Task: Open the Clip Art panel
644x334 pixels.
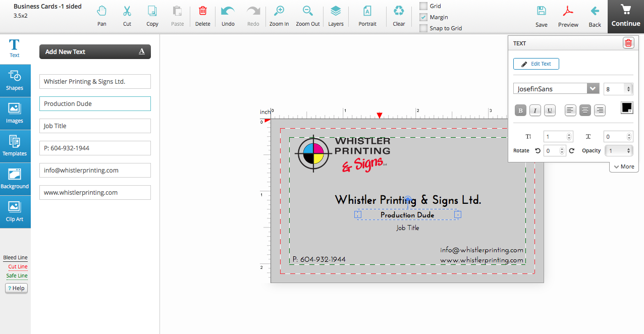Action: pyautogui.click(x=15, y=211)
